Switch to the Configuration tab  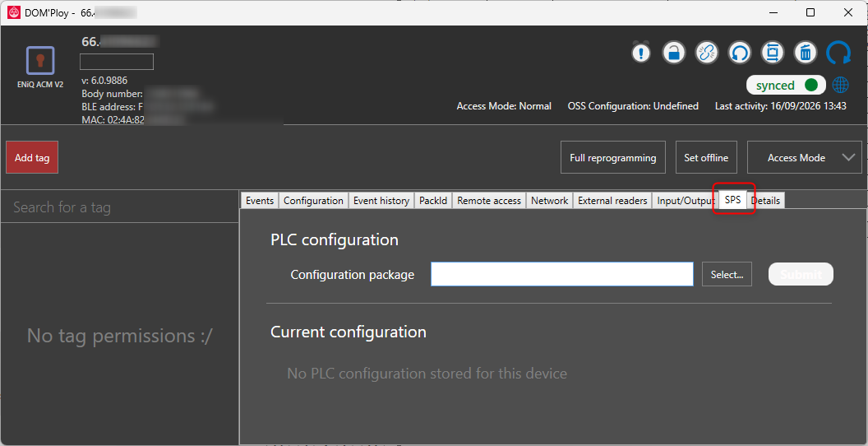click(313, 201)
